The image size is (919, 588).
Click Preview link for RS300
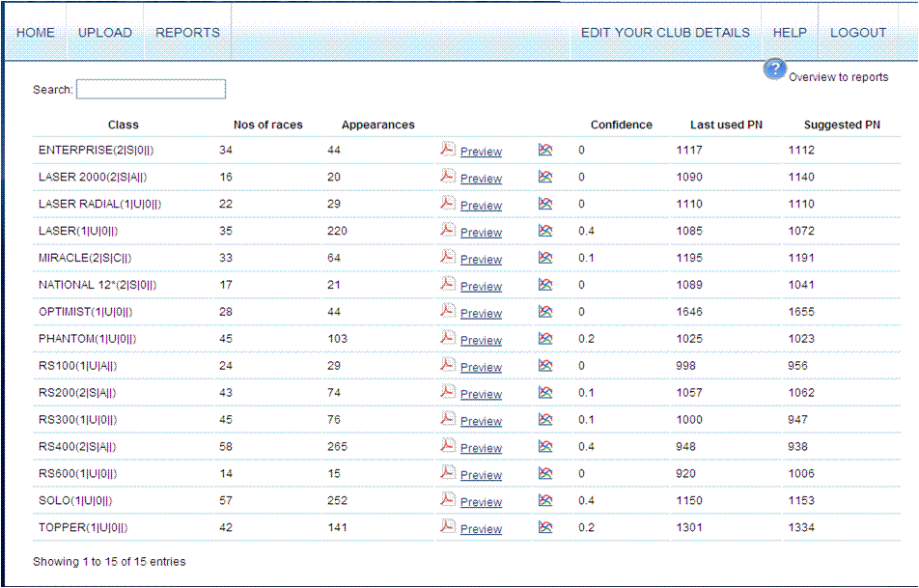click(481, 421)
